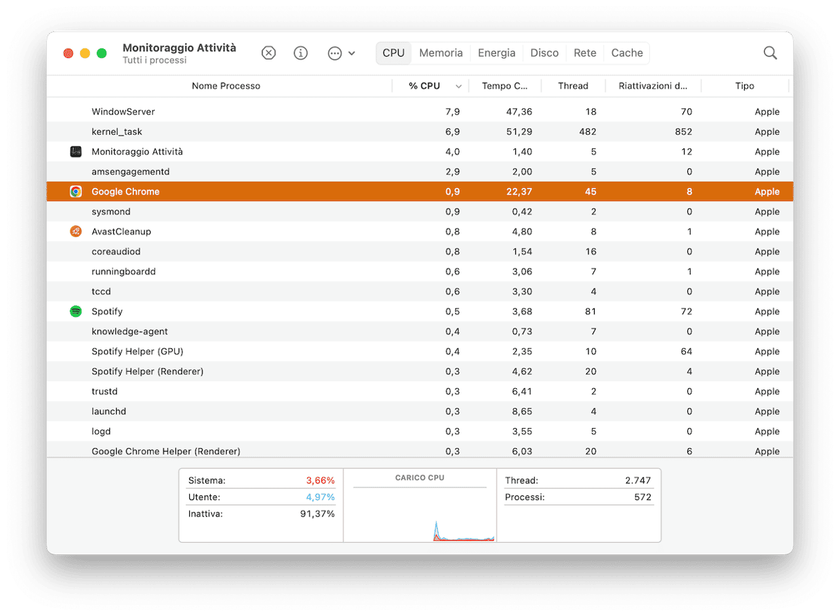Sort by Thread column header

[573, 86]
